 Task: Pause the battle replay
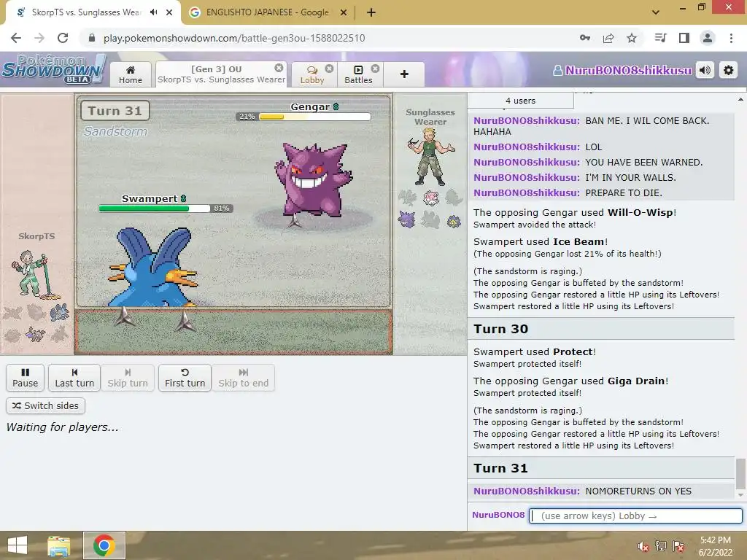[x=26, y=378]
